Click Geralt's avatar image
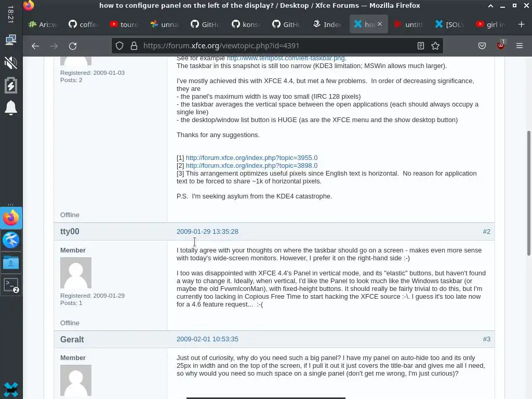This screenshot has width=532, height=399. 76,380
